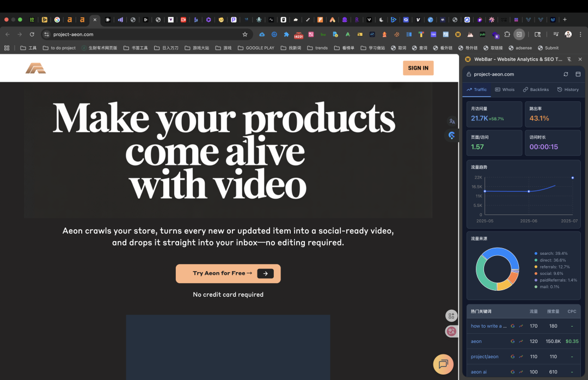Open the chat bubble widget
This screenshot has height=380, width=588.
pyautogui.click(x=443, y=364)
